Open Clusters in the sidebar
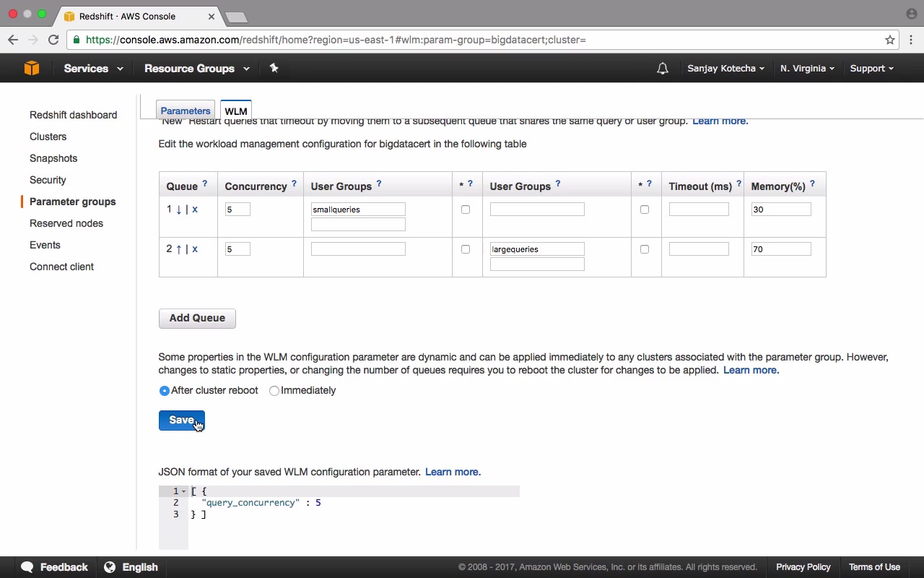Screen dimensions: 924x578 48,137
